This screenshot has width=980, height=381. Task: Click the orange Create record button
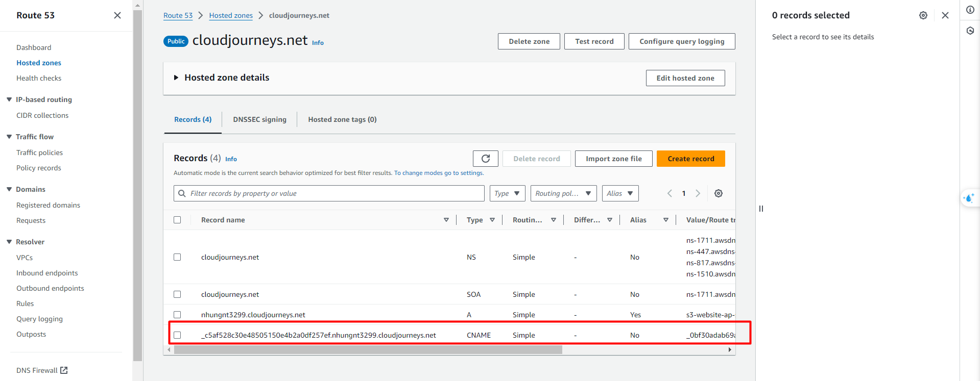coord(691,159)
